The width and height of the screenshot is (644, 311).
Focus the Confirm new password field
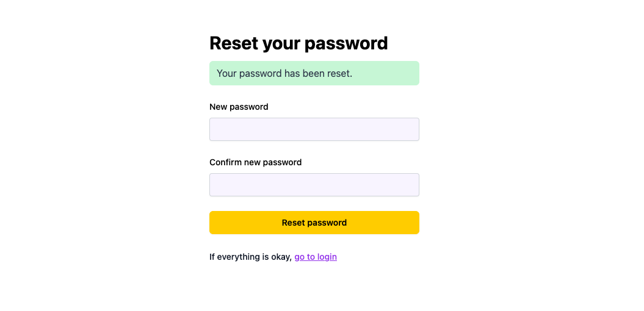tap(314, 185)
